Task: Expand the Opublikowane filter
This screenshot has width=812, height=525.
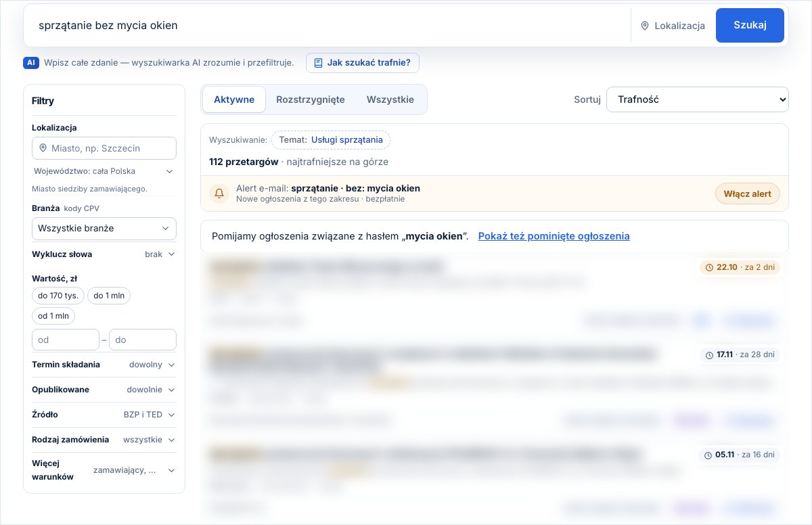Action: click(x=104, y=390)
